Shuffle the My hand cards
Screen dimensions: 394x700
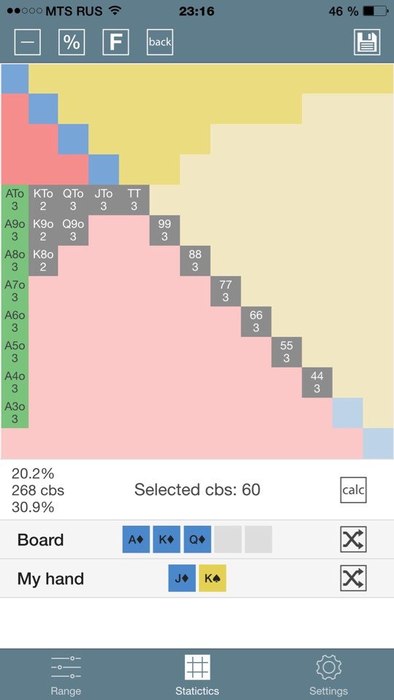tap(353, 578)
